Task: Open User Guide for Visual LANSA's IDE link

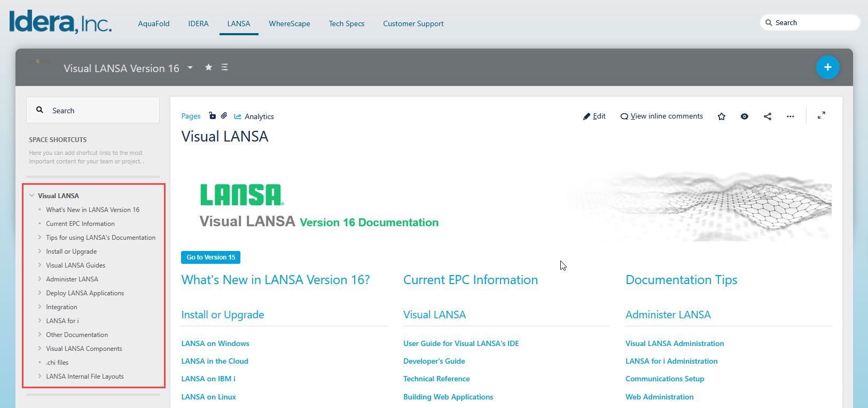Action: (x=462, y=343)
